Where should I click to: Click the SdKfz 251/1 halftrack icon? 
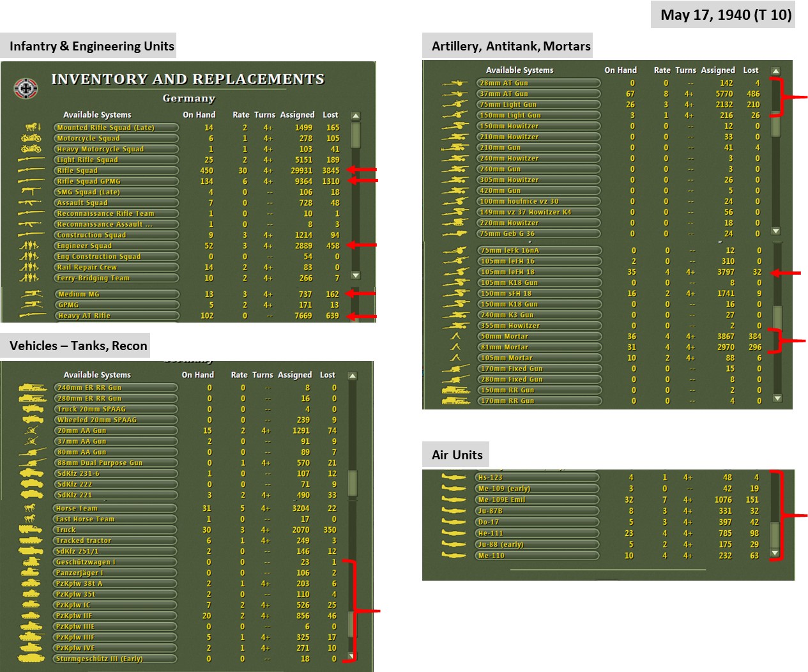point(31,551)
